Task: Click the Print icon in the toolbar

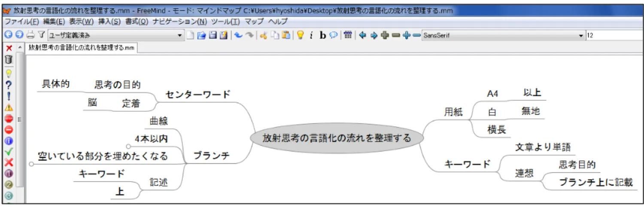Action: point(30,36)
